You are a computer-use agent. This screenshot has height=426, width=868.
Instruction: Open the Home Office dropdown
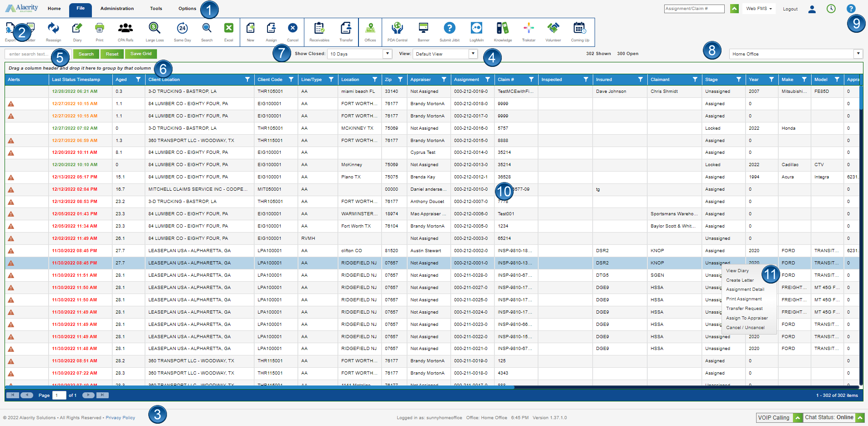tap(858, 54)
